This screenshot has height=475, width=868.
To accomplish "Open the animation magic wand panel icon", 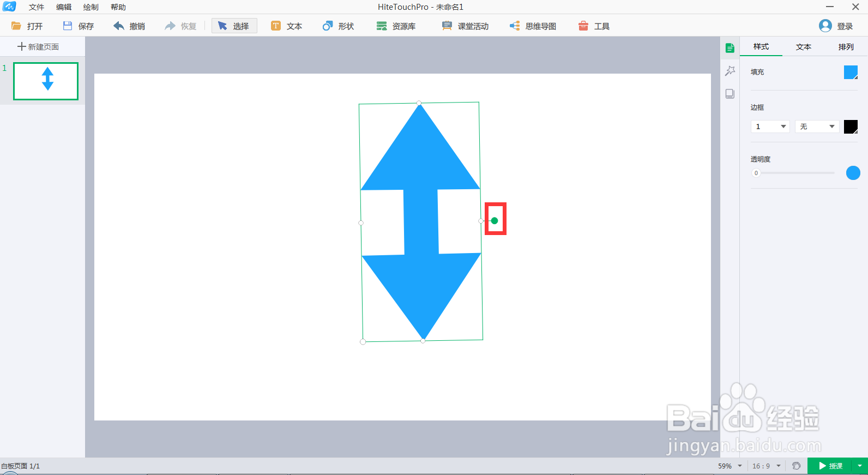I will 730,71.
